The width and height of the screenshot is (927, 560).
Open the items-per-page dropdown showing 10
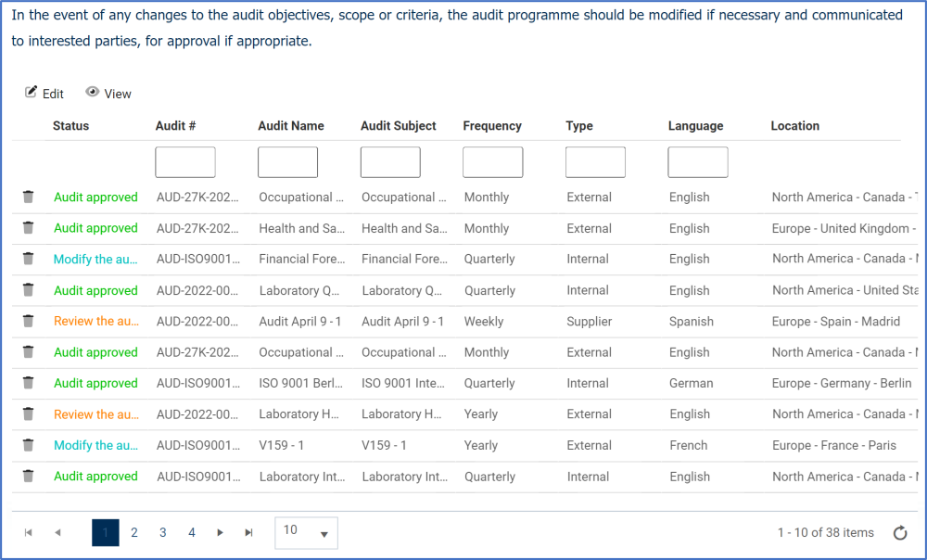[306, 532]
